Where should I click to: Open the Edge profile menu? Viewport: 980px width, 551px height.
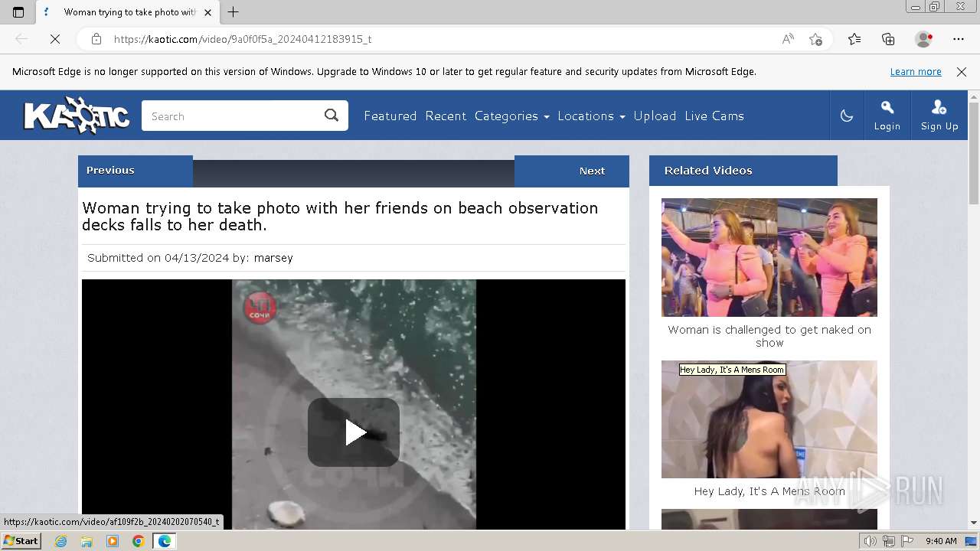(x=924, y=39)
